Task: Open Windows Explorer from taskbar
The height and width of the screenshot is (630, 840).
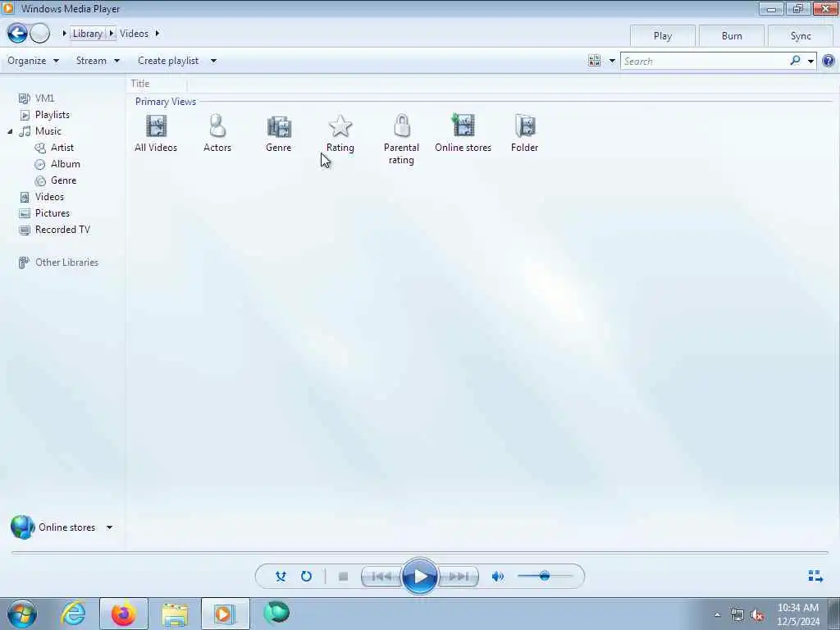Action: (x=175, y=614)
